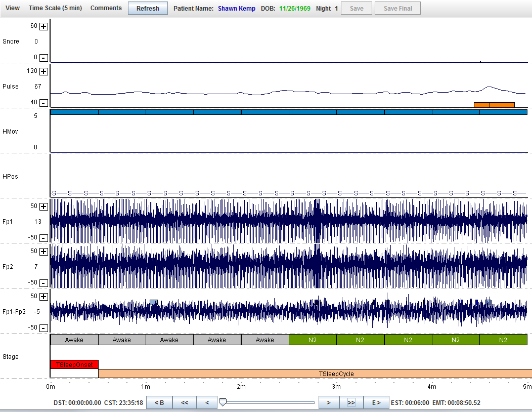Select the red TSleepOnset marker

point(74,364)
